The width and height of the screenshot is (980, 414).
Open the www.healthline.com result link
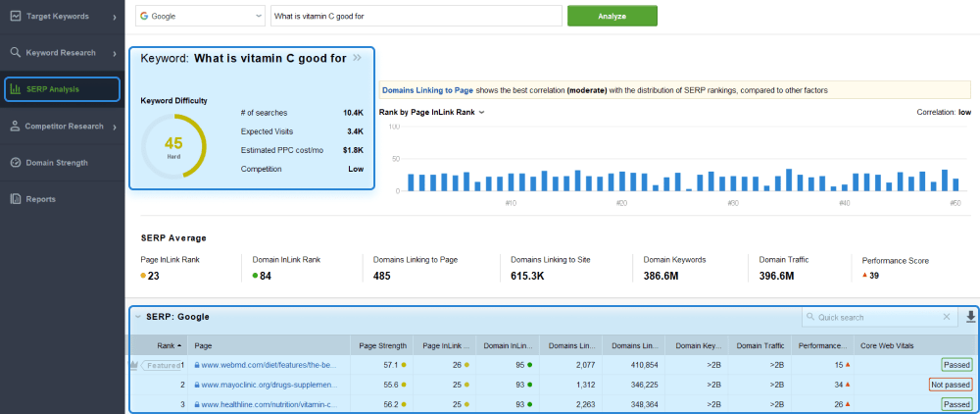click(269, 404)
